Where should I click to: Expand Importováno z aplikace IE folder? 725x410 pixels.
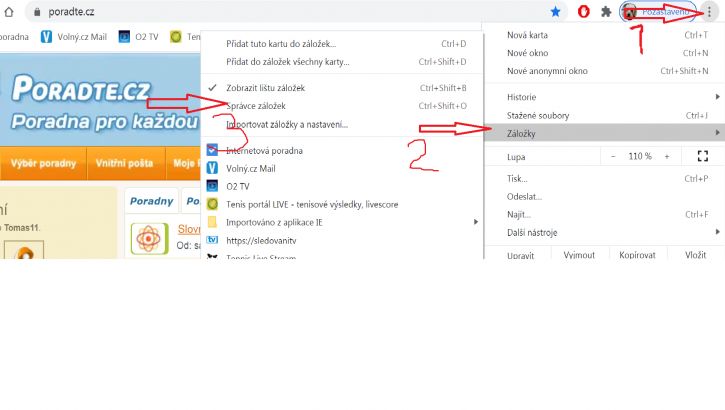342,222
